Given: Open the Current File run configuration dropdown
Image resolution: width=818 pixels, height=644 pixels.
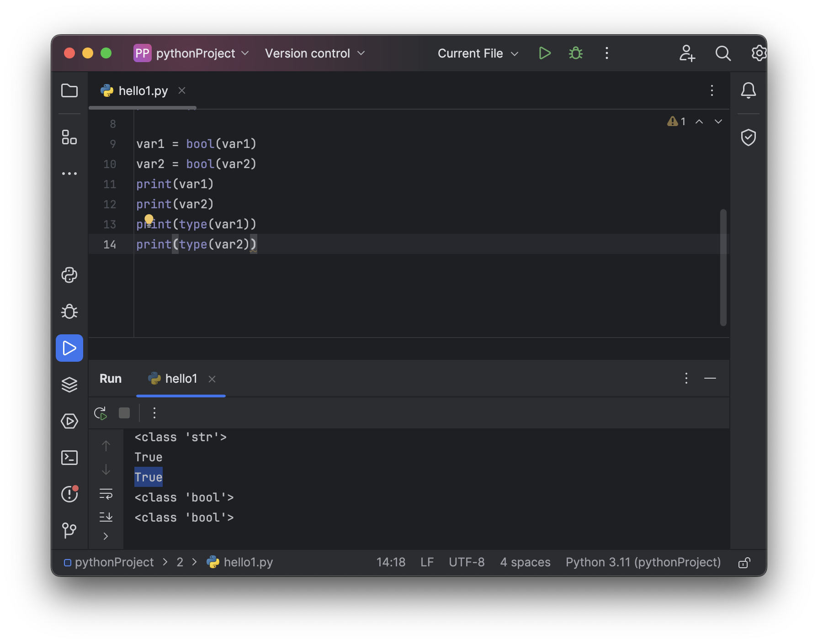Looking at the screenshot, I should coord(478,53).
